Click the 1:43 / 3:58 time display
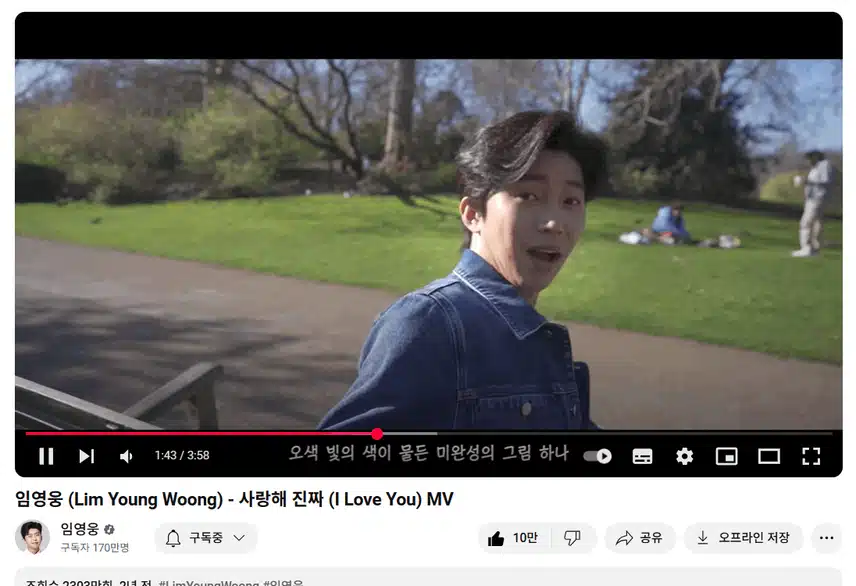Image resolution: width=856 pixels, height=586 pixels. tap(182, 455)
